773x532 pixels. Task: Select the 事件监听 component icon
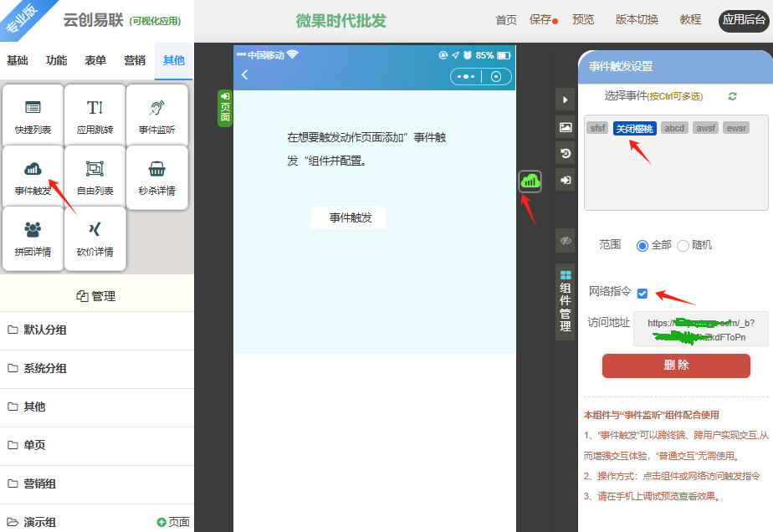click(156, 108)
